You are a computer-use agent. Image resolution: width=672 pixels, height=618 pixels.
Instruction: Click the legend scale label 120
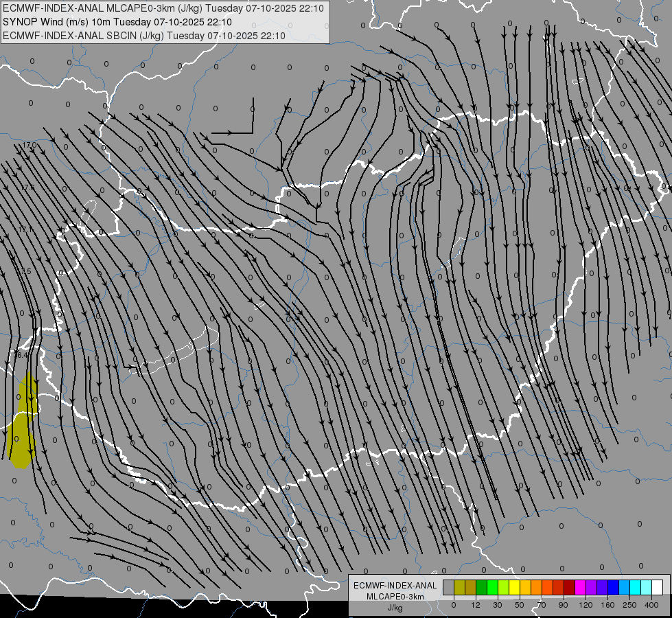(x=586, y=605)
